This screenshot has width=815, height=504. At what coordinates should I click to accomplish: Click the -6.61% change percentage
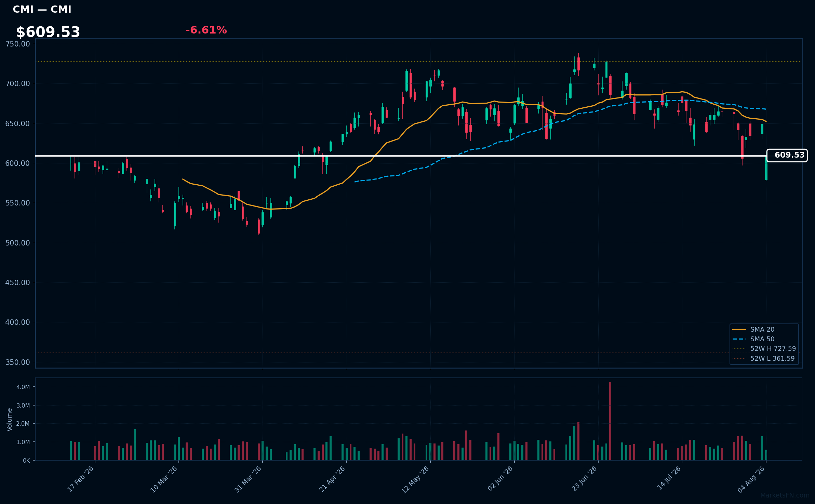[206, 30]
